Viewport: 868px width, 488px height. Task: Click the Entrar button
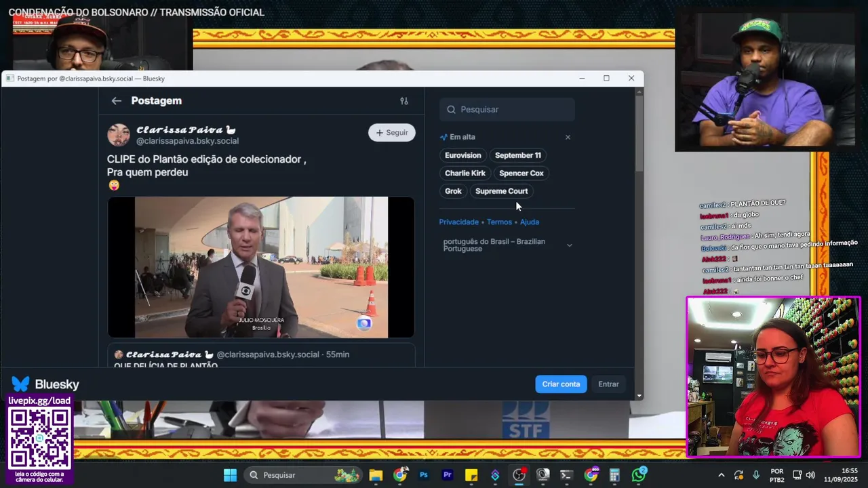608,384
